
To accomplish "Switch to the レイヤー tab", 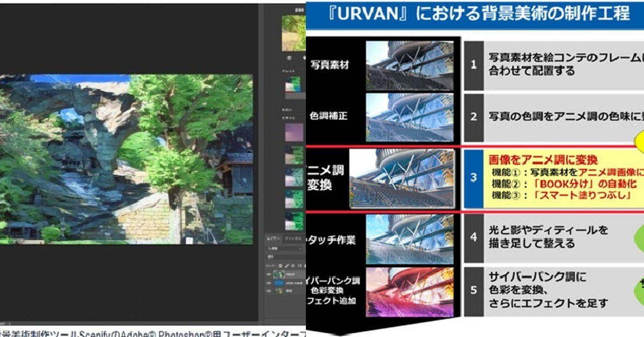I will pos(274,238).
